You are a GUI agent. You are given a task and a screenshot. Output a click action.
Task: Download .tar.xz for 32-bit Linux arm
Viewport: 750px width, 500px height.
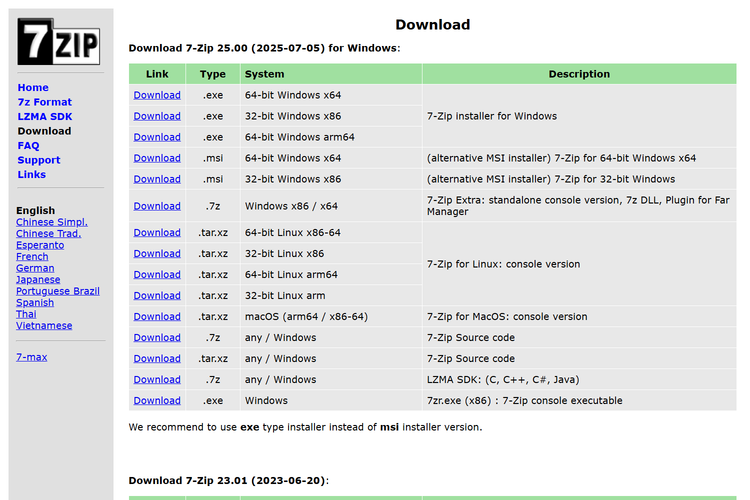click(157, 296)
